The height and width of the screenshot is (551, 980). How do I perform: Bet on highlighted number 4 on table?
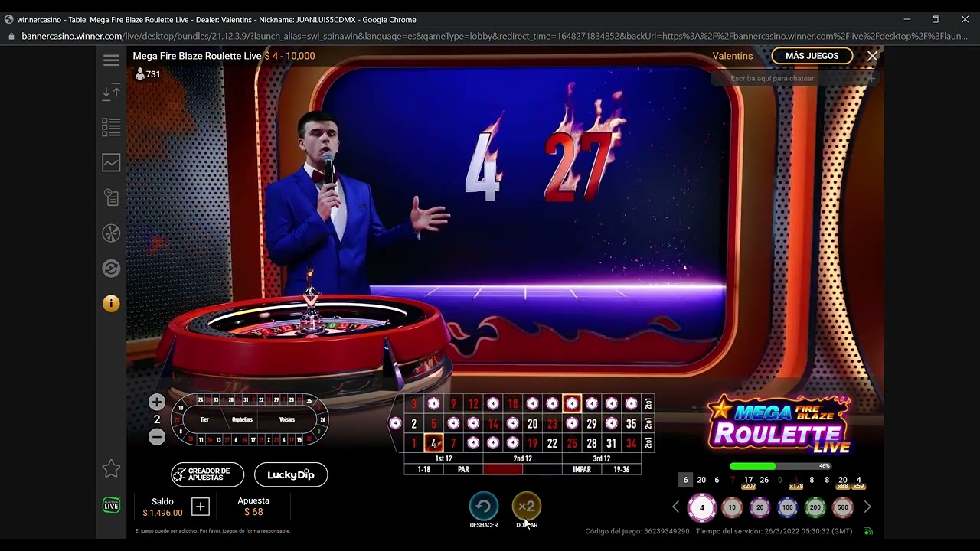(x=433, y=443)
